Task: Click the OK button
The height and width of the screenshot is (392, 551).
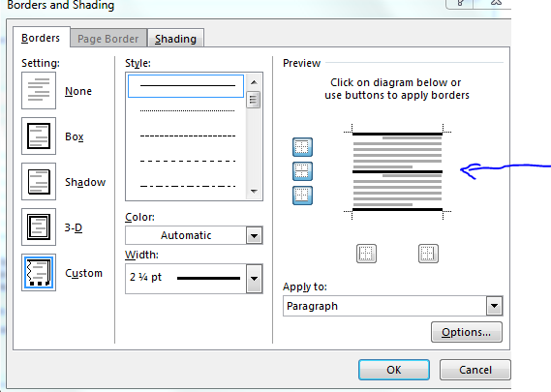Action: coord(394,370)
